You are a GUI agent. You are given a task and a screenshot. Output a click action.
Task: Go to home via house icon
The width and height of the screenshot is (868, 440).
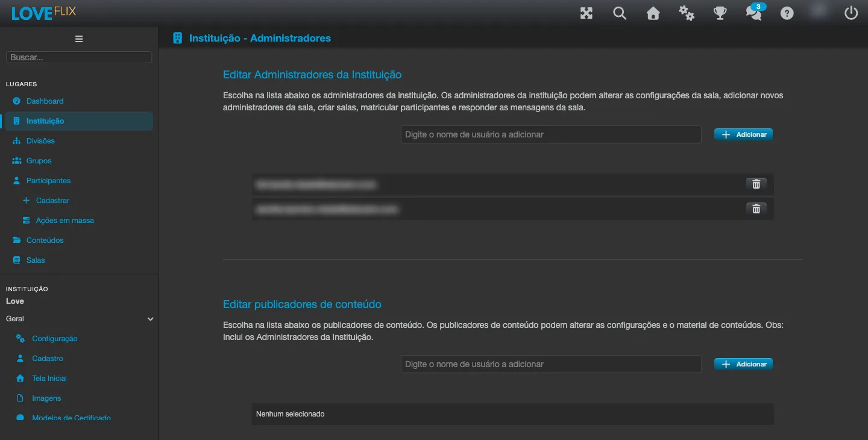(x=653, y=13)
